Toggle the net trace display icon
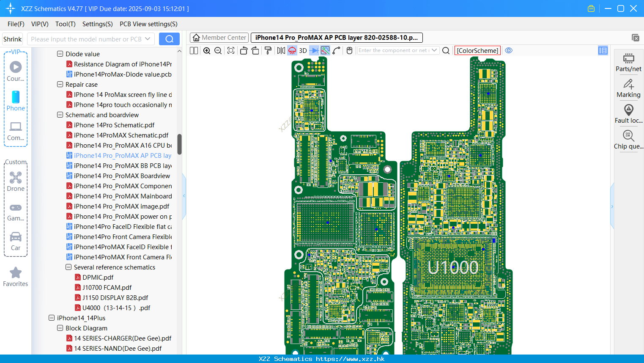Screen dimensions: 644x363 click(325, 50)
